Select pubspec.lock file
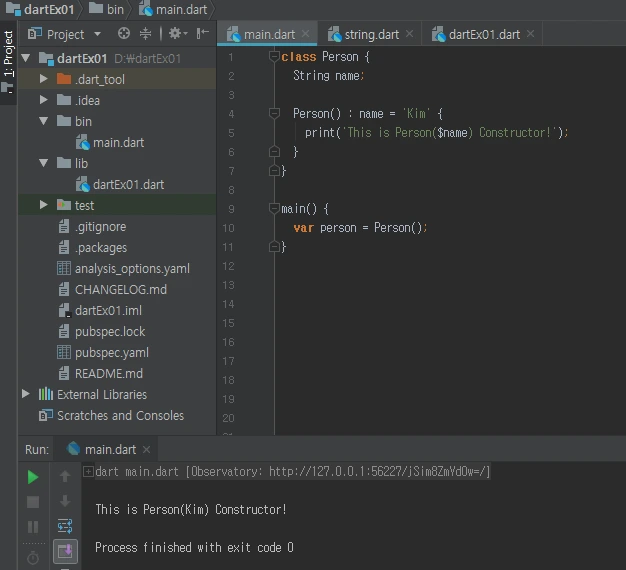This screenshot has height=570, width=626. (102, 332)
